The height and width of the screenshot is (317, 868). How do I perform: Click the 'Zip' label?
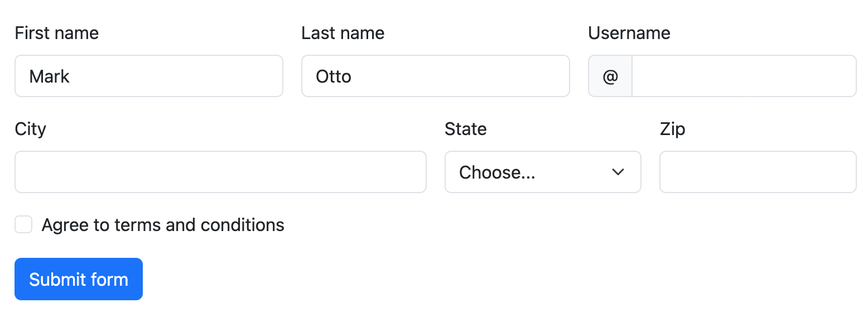[672, 129]
